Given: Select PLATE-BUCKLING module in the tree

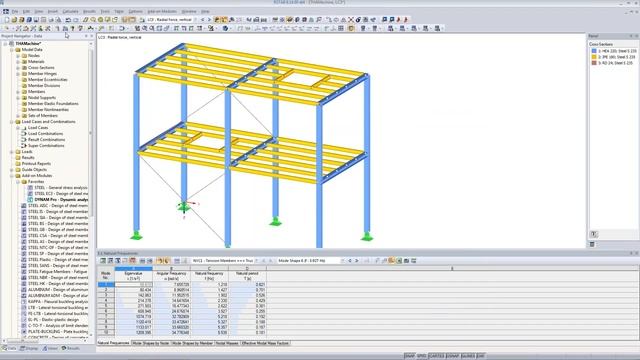Looking at the screenshot, I should pyautogui.click(x=57, y=331).
